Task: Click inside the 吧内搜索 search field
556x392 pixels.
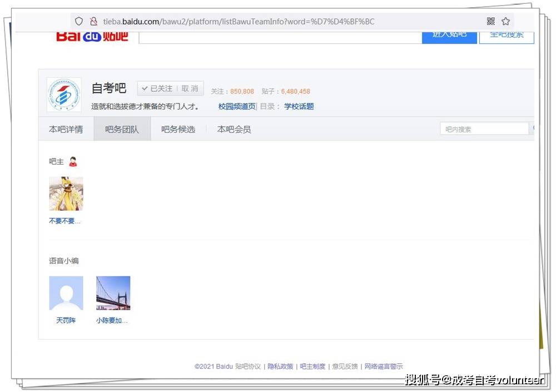Action: [x=484, y=128]
